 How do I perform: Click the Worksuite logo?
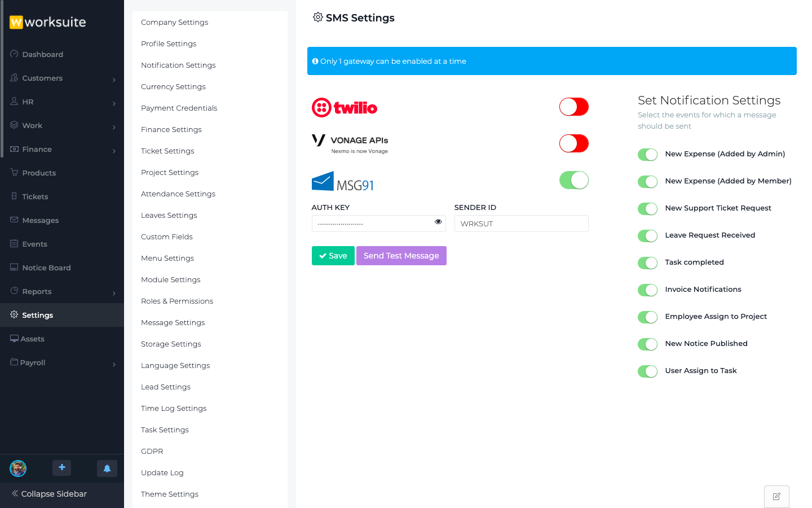[x=48, y=22]
